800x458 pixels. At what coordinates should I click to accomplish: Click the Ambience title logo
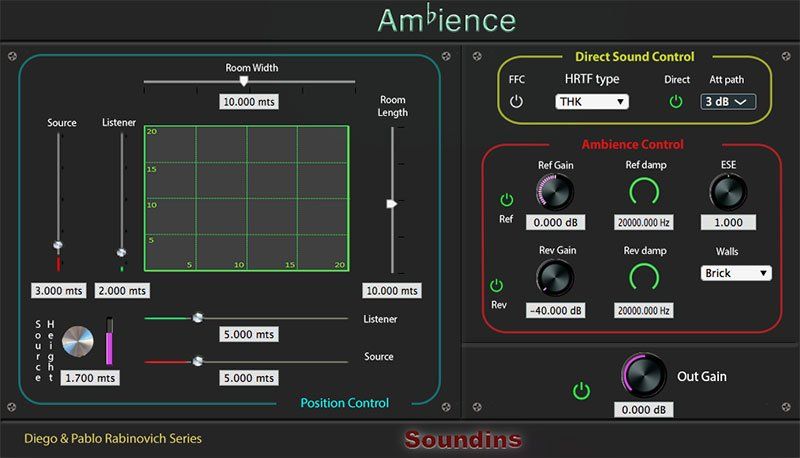tap(447, 19)
